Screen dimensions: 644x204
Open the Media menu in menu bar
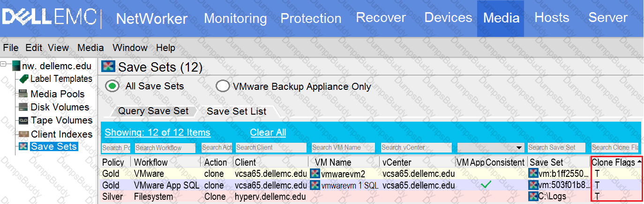click(90, 48)
